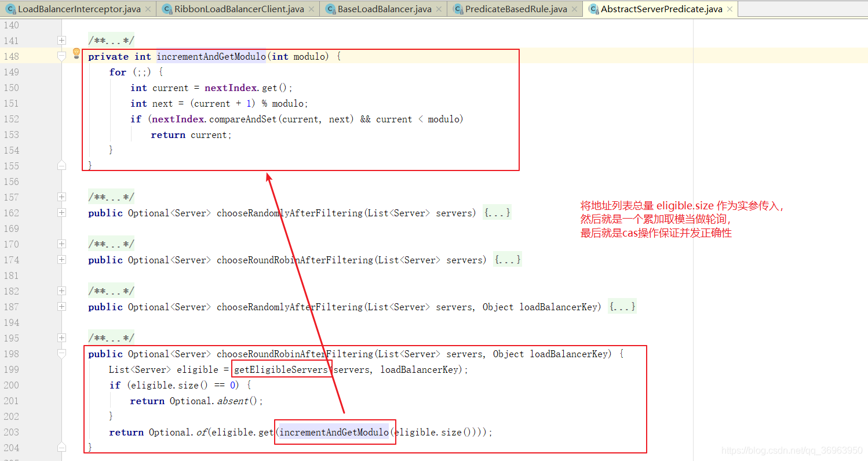Click line number 148 in the gutter

[11, 56]
